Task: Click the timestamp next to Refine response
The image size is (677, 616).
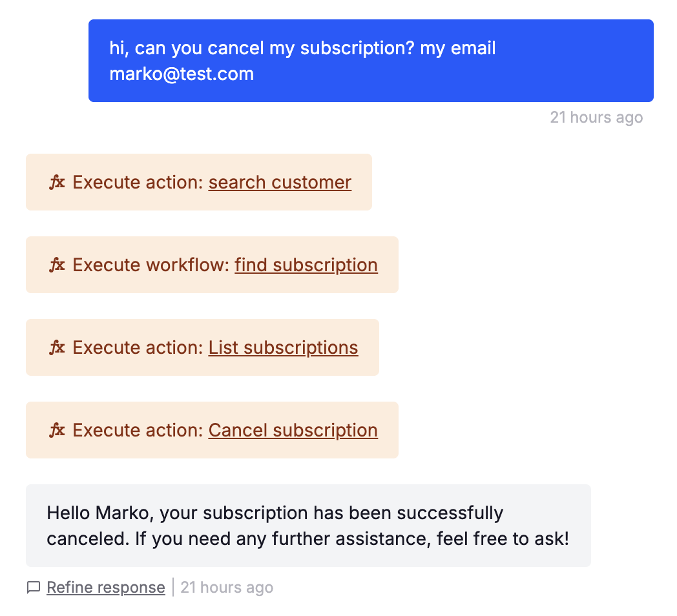Action: (227, 588)
